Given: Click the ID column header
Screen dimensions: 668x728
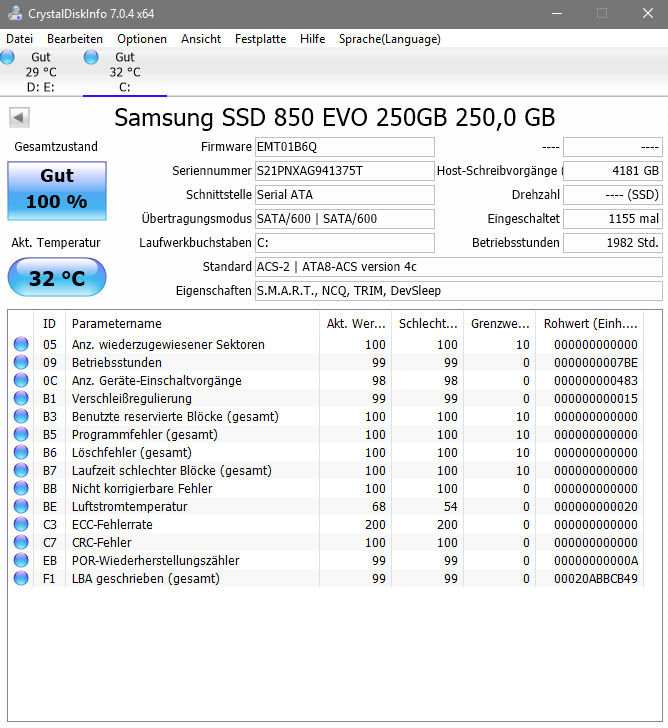Looking at the screenshot, I should click(x=50, y=324).
